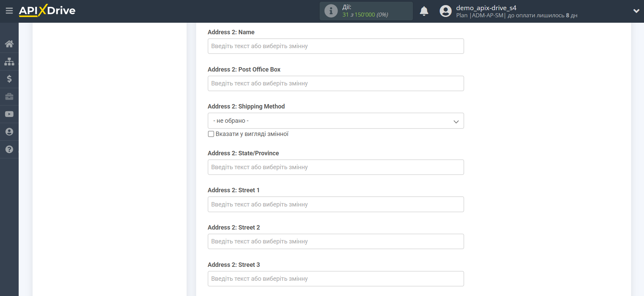This screenshot has height=296, width=644.
Task: Open demo_apix-drive_s4 account name
Action: click(x=486, y=8)
